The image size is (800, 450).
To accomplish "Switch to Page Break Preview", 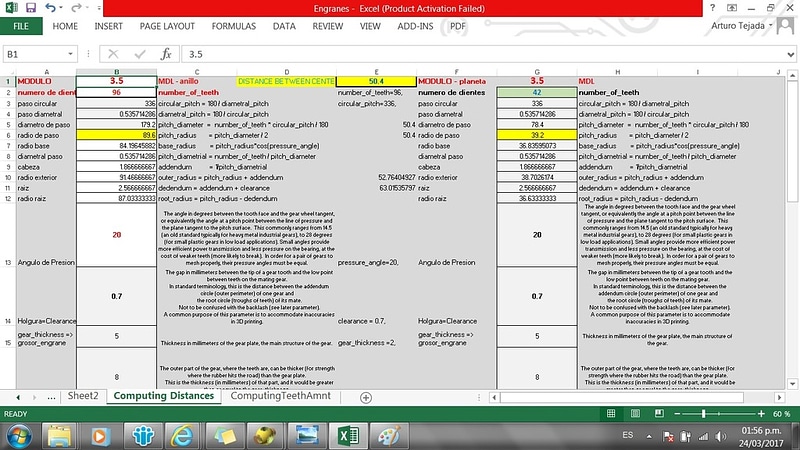I will click(x=659, y=414).
